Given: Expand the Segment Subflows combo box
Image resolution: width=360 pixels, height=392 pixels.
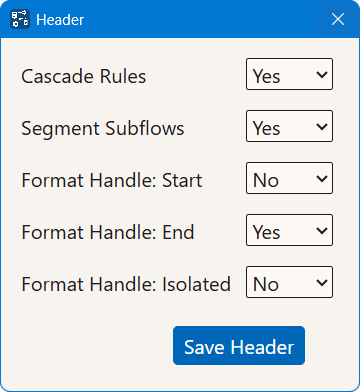Looking at the screenshot, I should (289, 126).
